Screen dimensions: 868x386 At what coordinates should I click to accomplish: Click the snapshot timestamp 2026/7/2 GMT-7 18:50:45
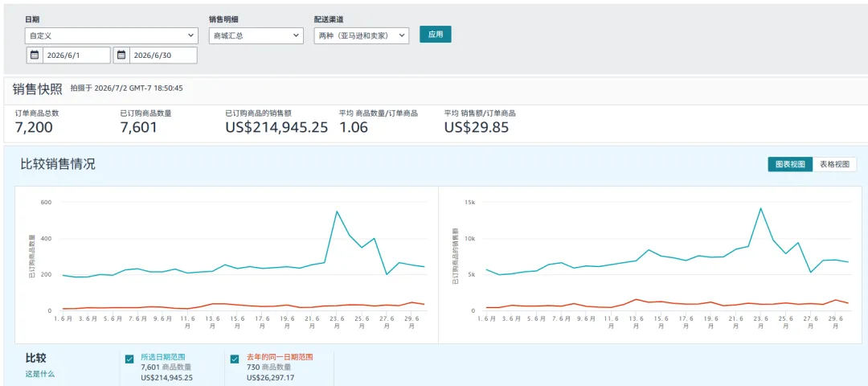tap(139, 88)
